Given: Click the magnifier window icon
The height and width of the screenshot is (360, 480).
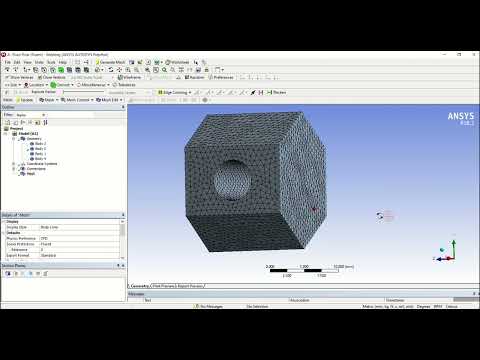Looking at the screenshot, I should (156, 70).
